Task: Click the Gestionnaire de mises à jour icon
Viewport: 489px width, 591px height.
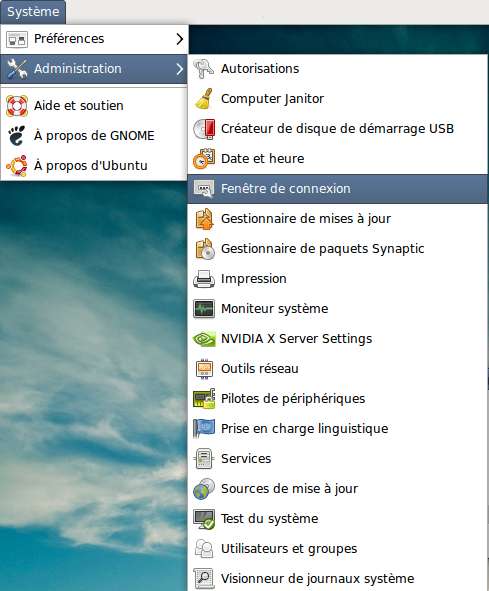Action: [204, 219]
